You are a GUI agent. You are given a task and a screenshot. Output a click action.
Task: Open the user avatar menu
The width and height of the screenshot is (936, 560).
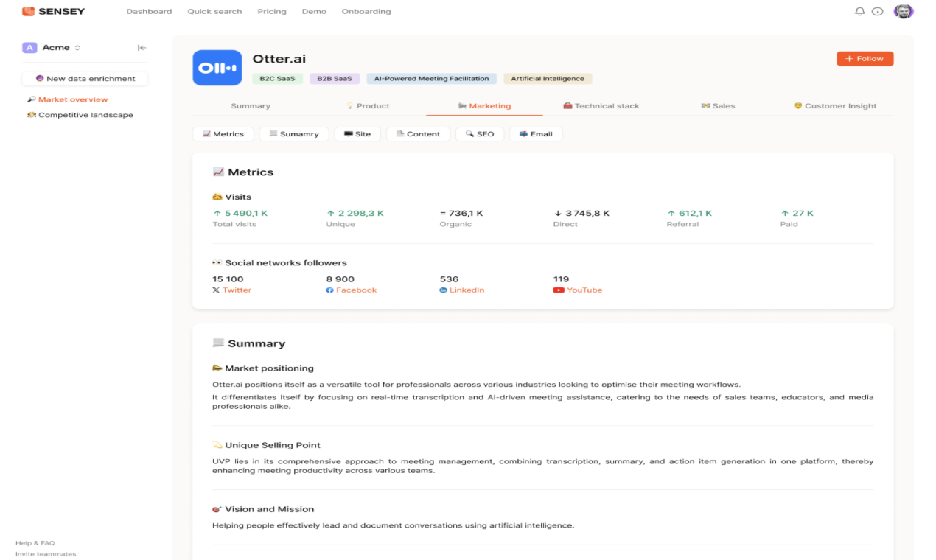point(904,11)
